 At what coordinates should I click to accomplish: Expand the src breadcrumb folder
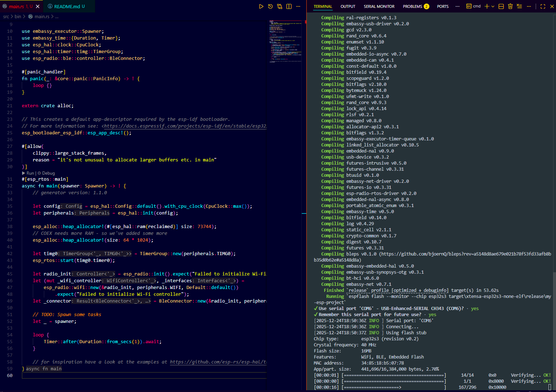[x=6, y=16]
